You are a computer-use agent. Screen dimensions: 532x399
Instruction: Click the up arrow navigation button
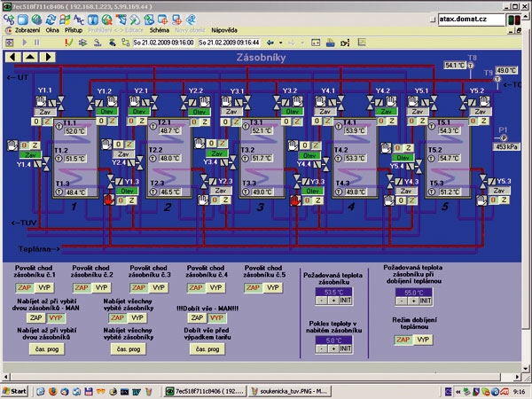(x=28, y=56)
